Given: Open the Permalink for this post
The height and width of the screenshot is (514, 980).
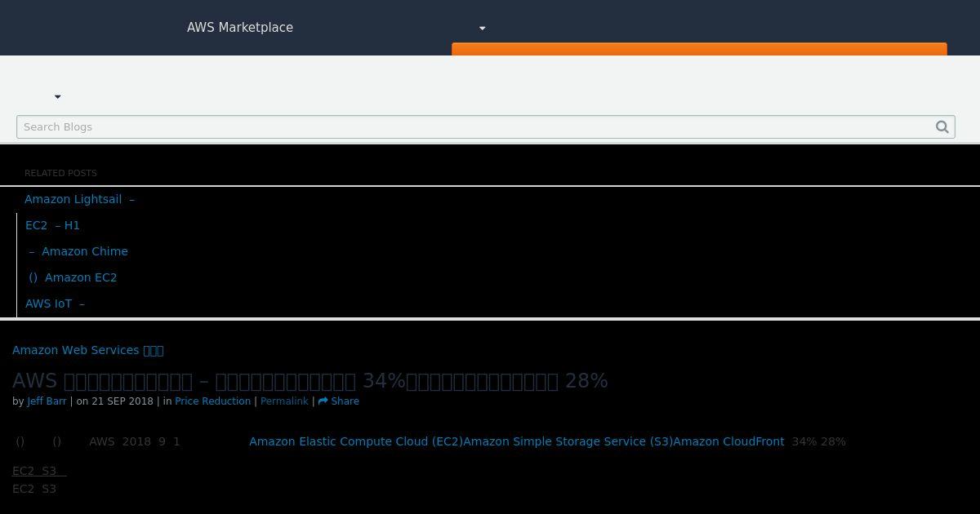Looking at the screenshot, I should tap(284, 401).
